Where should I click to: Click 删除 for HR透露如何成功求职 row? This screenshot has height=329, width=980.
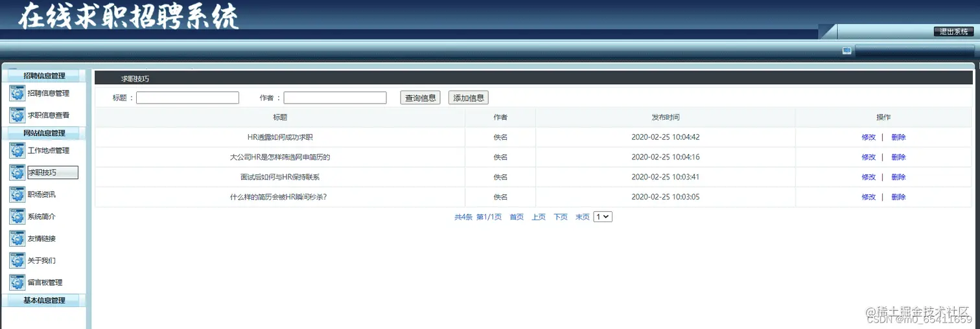coord(898,137)
